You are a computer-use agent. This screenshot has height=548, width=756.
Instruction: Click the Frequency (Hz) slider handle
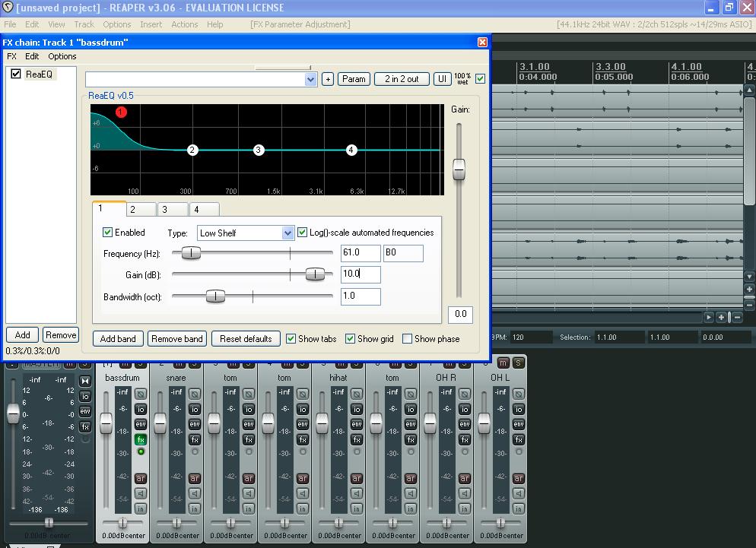(x=191, y=253)
